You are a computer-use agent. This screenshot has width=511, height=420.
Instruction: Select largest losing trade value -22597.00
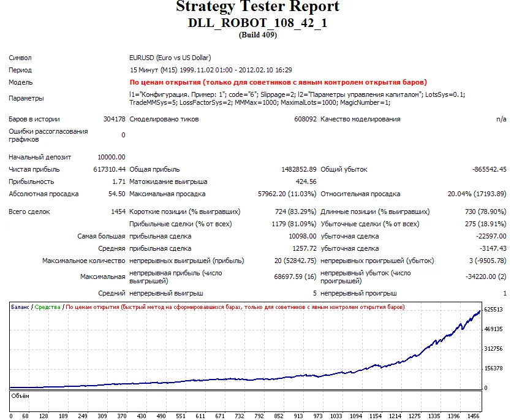point(491,237)
